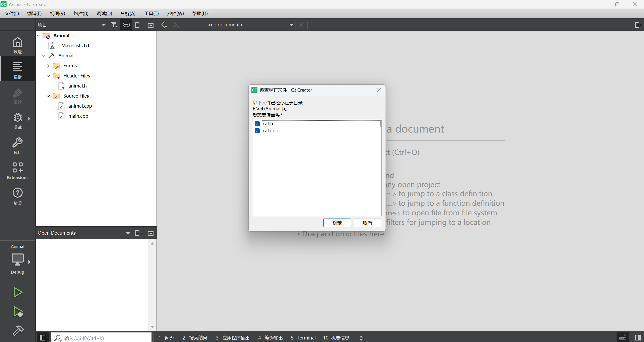The height and width of the screenshot is (342, 644).
Task: Click the 取消 button
Action: pyautogui.click(x=367, y=223)
